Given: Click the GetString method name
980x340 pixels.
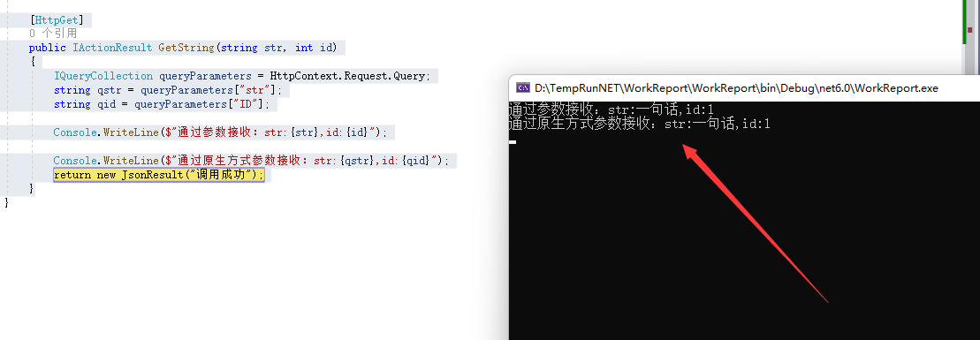Looking at the screenshot, I should [x=186, y=48].
